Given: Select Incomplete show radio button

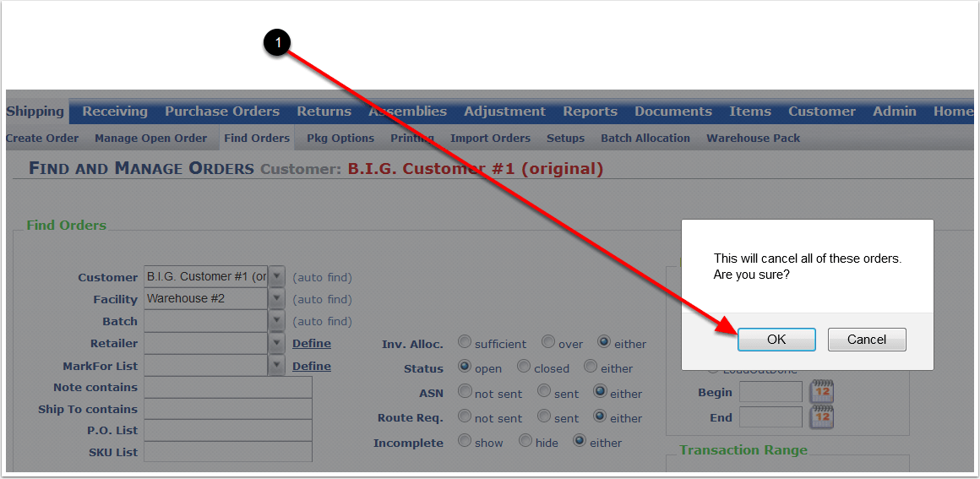Looking at the screenshot, I should (465, 441).
